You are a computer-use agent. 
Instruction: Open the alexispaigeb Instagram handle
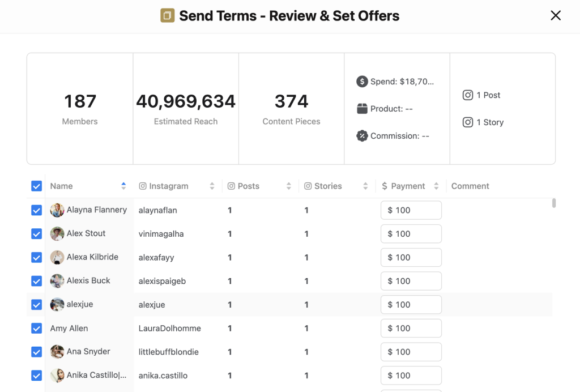(x=162, y=281)
